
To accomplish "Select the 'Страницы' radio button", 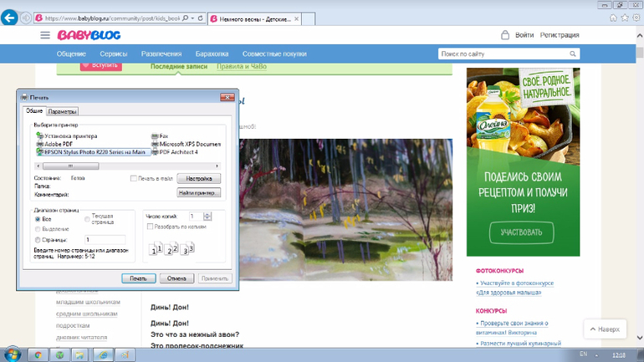I will (38, 240).
